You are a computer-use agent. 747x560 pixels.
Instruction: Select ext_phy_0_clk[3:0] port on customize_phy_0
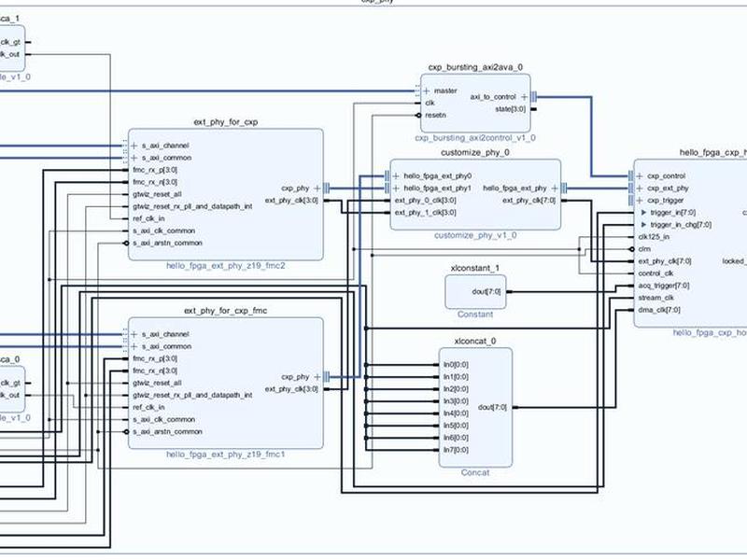click(425, 200)
